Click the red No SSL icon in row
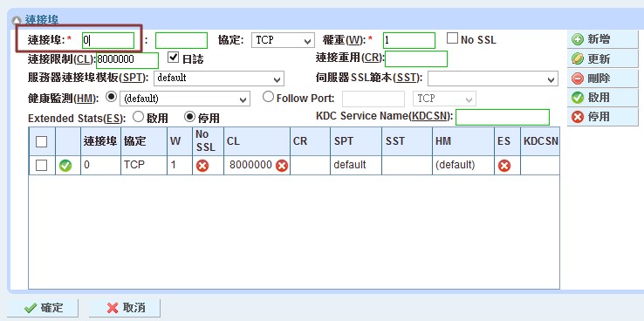644x321 pixels. pyautogui.click(x=202, y=166)
